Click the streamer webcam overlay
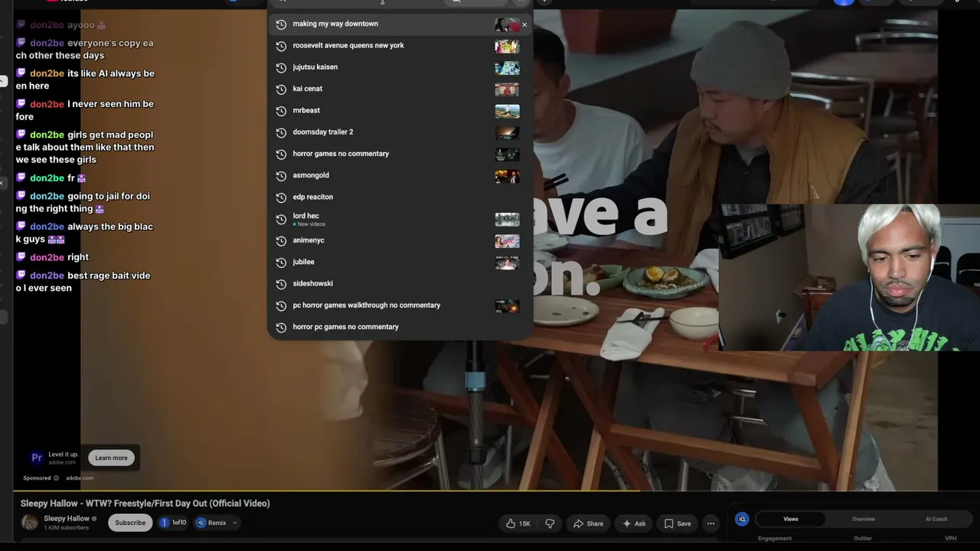Image resolution: width=980 pixels, height=551 pixels. pyautogui.click(x=850, y=277)
